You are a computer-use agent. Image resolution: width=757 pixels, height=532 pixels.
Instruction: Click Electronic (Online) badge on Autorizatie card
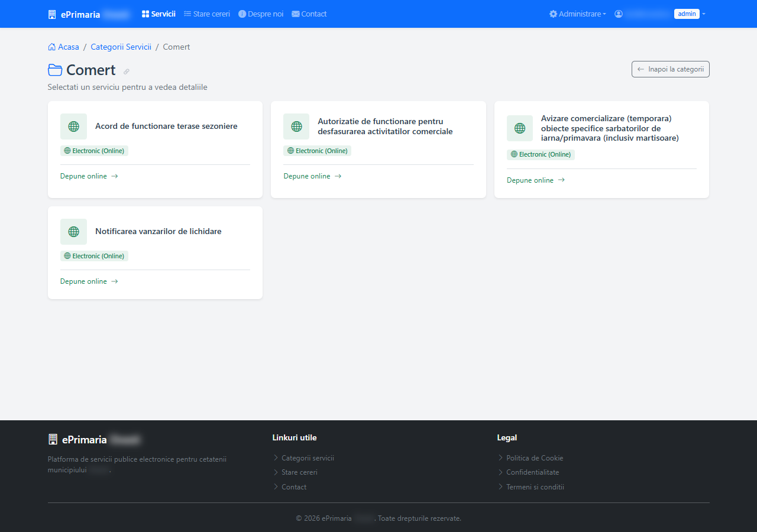(x=318, y=151)
